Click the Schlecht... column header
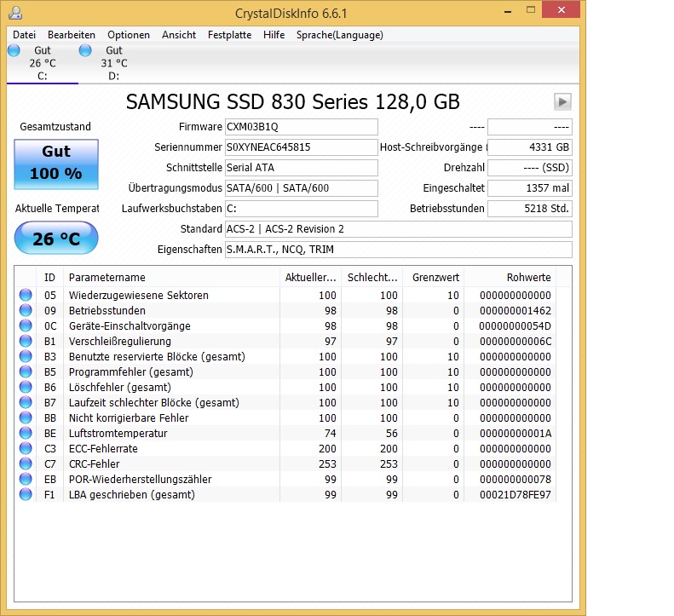 (x=372, y=277)
